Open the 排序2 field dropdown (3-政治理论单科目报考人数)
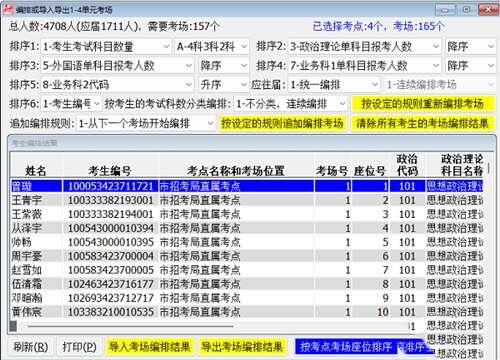 point(365,47)
